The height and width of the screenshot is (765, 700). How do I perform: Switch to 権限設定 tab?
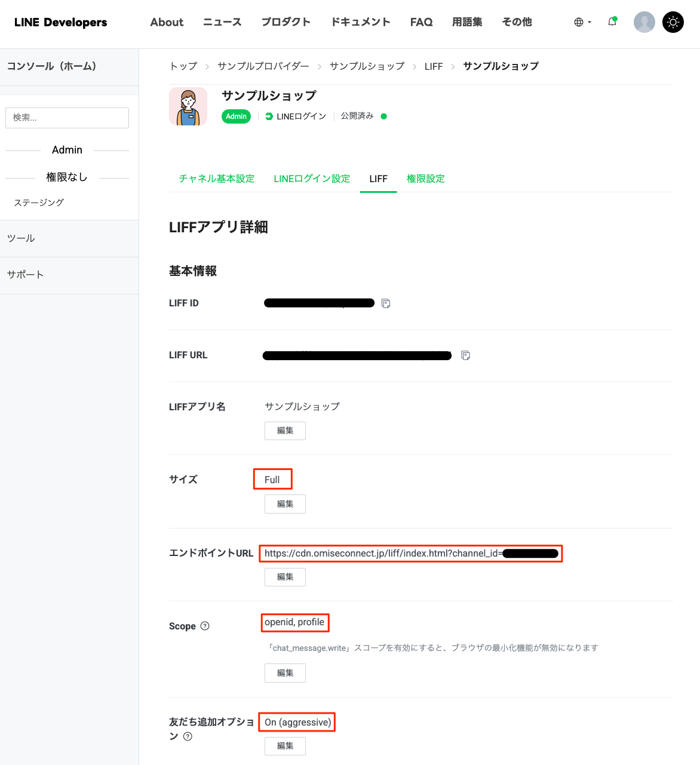[x=426, y=179]
